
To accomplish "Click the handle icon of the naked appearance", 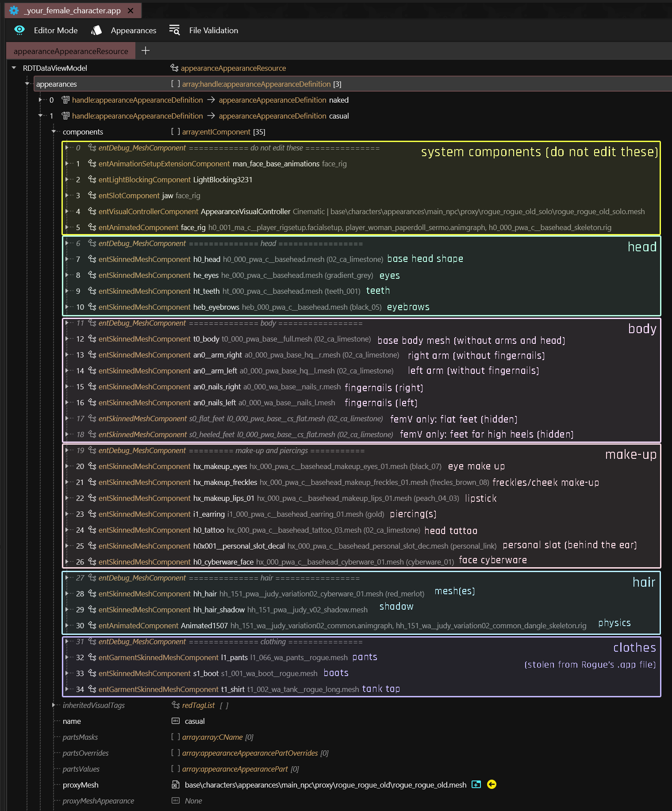I will pos(65,100).
